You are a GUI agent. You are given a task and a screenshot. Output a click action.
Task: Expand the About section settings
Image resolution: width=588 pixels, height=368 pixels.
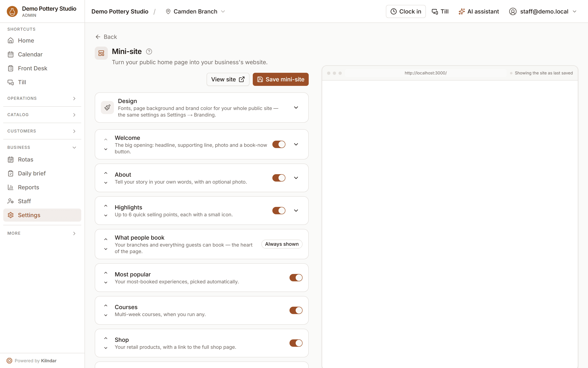pos(296,178)
